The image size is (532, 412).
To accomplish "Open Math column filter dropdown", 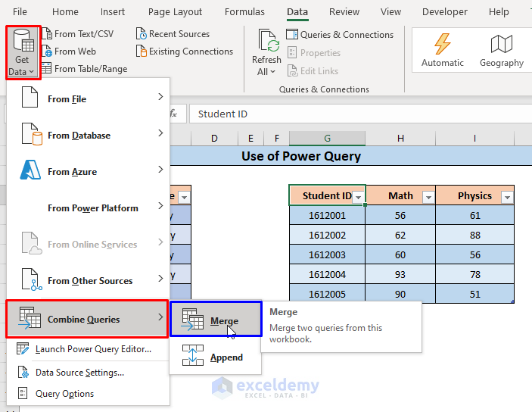I will 428,197.
